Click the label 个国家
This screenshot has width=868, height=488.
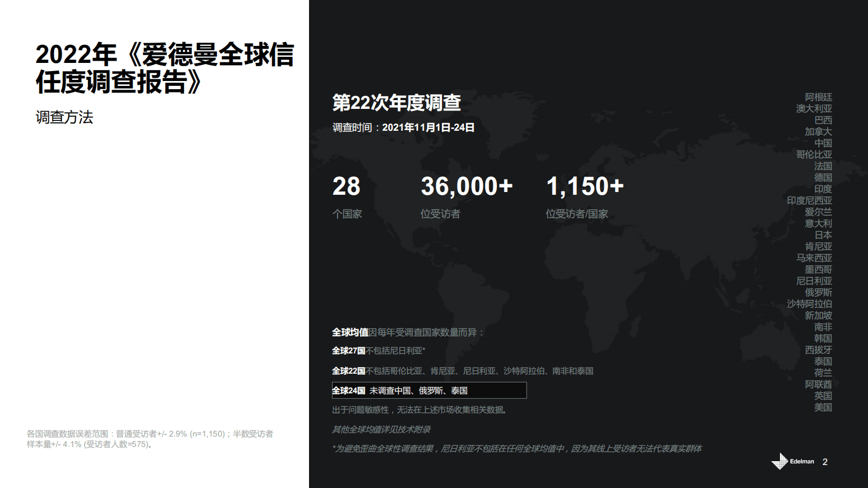347,214
